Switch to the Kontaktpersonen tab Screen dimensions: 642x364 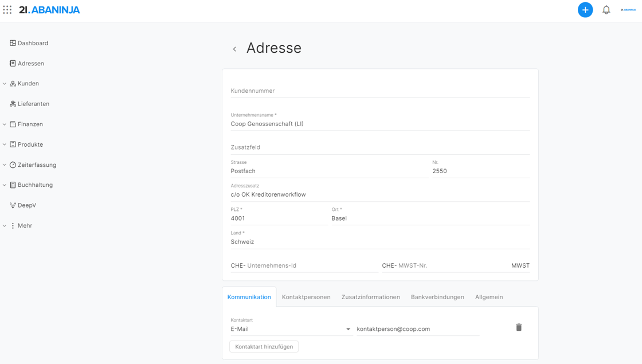(x=306, y=297)
